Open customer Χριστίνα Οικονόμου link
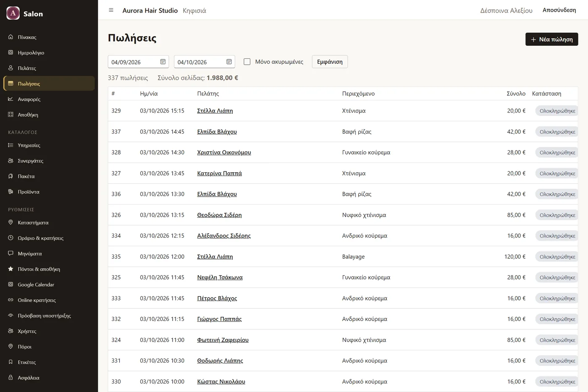 224,153
